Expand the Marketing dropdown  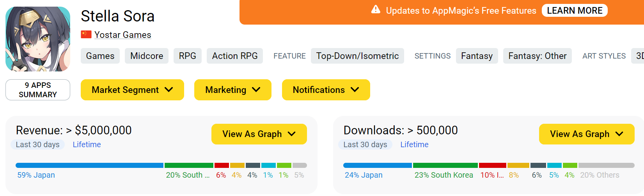pyautogui.click(x=233, y=90)
